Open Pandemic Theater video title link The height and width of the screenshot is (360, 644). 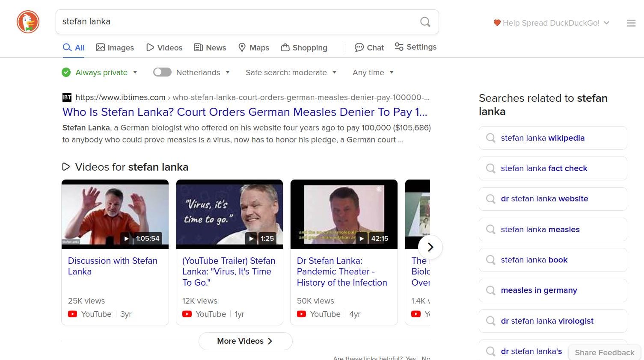pyautogui.click(x=342, y=271)
